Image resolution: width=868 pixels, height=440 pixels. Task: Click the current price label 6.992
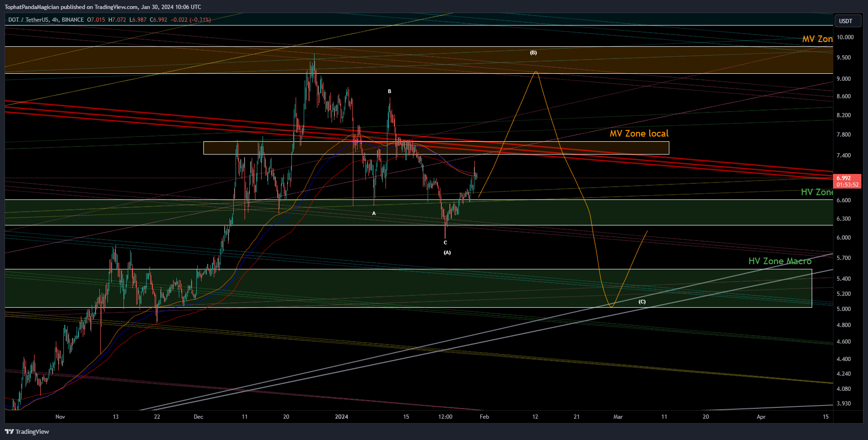tap(843, 178)
